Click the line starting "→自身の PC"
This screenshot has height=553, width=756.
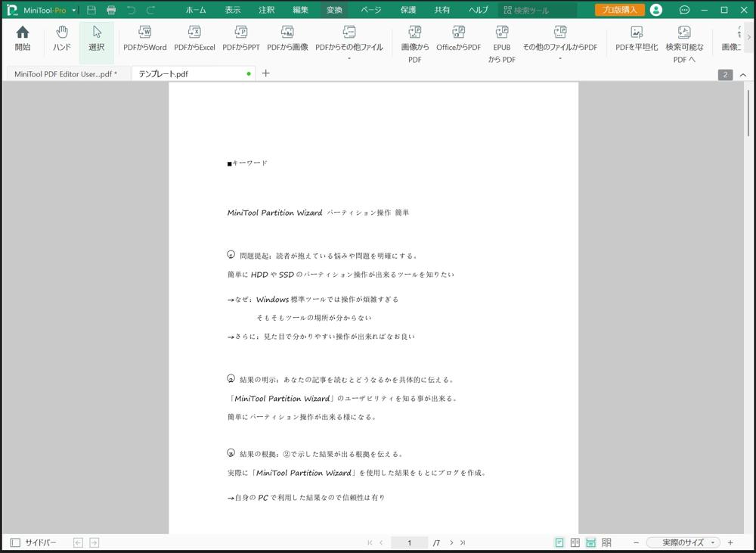point(306,498)
